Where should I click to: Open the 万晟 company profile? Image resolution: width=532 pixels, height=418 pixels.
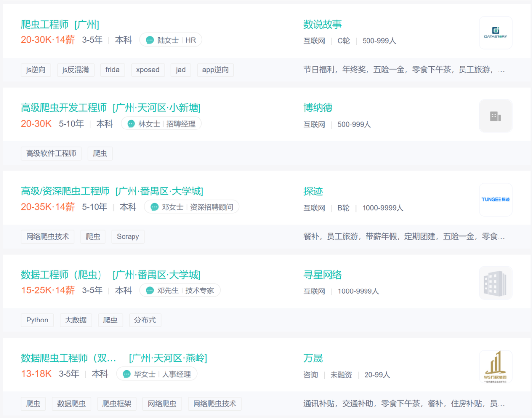point(313,358)
